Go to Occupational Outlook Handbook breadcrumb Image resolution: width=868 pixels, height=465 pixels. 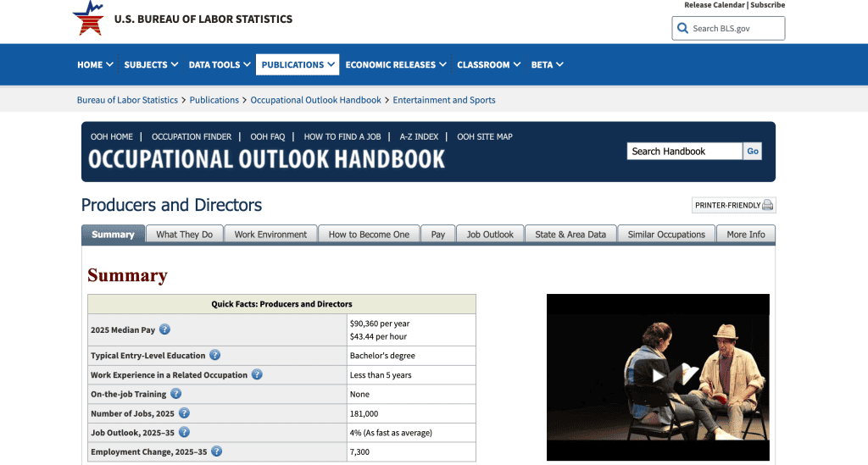tap(315, 100)
